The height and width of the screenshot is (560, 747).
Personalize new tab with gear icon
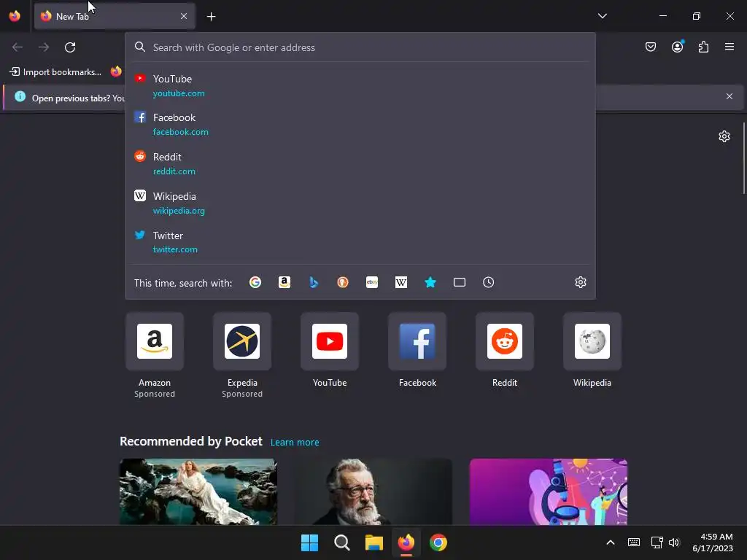pyautogui.click(x=724, y=136)
